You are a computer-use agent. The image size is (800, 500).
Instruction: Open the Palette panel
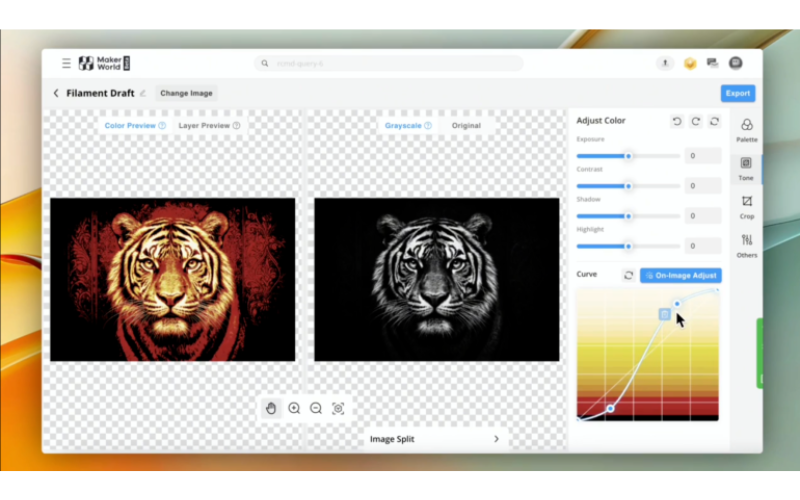coord(746,131)
